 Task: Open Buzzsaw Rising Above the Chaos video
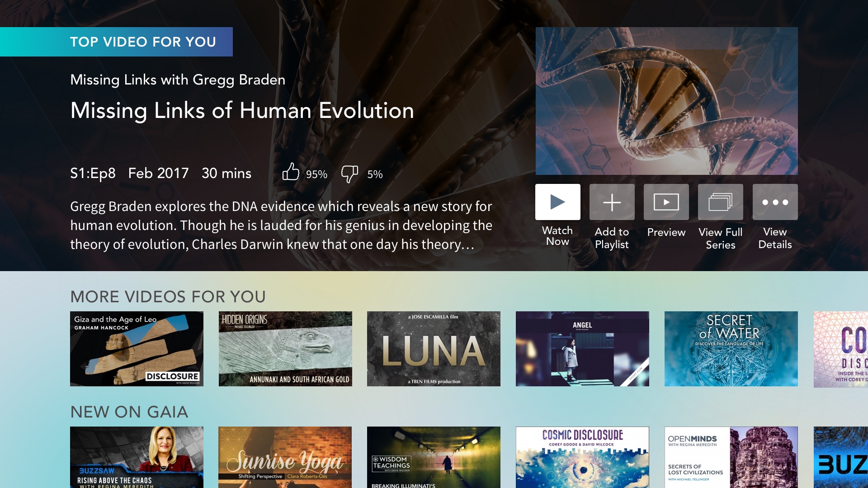(137, 457)
